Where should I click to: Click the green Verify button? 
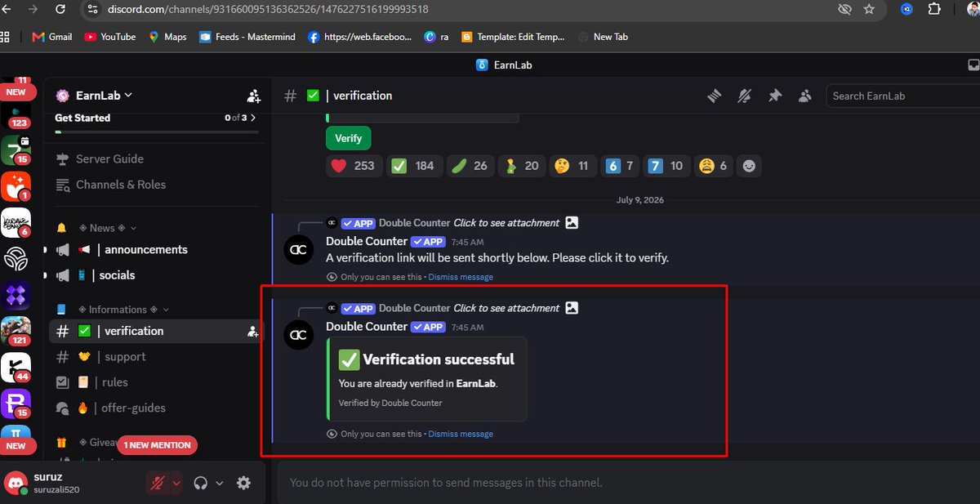click(x=348, y=138)
